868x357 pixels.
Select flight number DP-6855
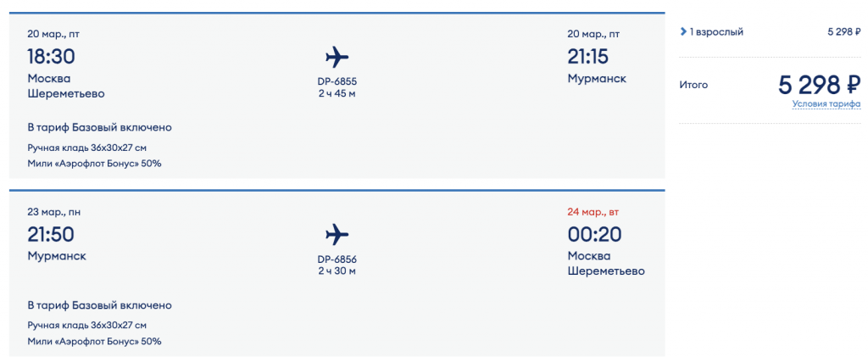(337, 81)
